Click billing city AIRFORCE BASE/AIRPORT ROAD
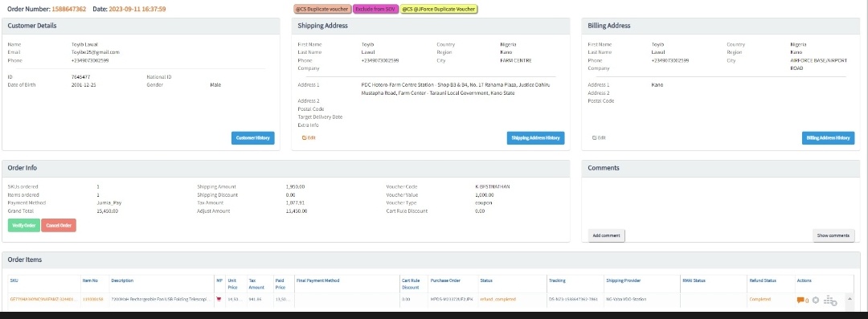 [x=819, y=64]
